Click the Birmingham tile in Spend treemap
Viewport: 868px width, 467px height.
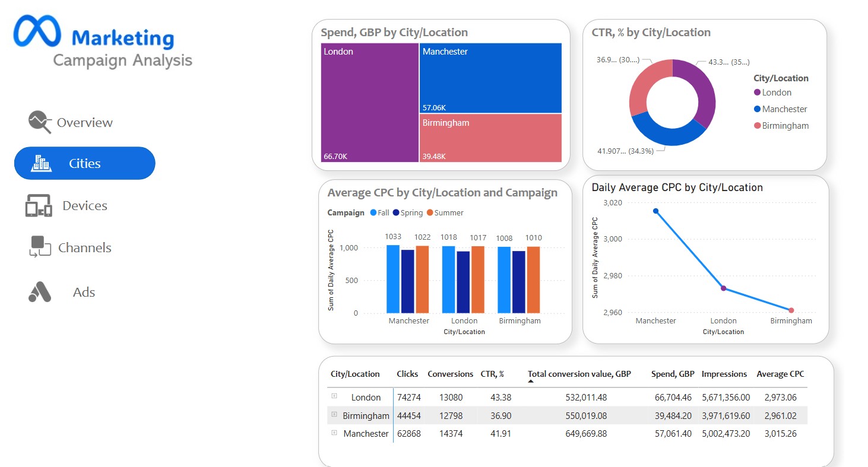click(x=490, y=138)
